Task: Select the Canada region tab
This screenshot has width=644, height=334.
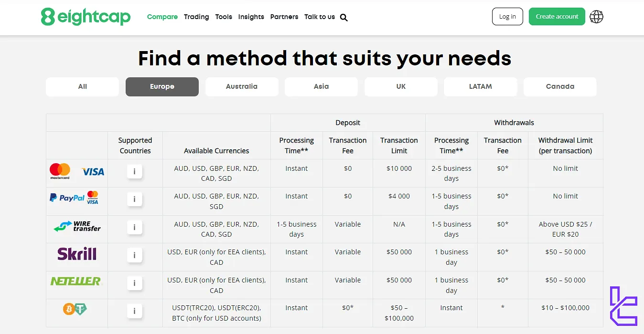Action: 560,87
